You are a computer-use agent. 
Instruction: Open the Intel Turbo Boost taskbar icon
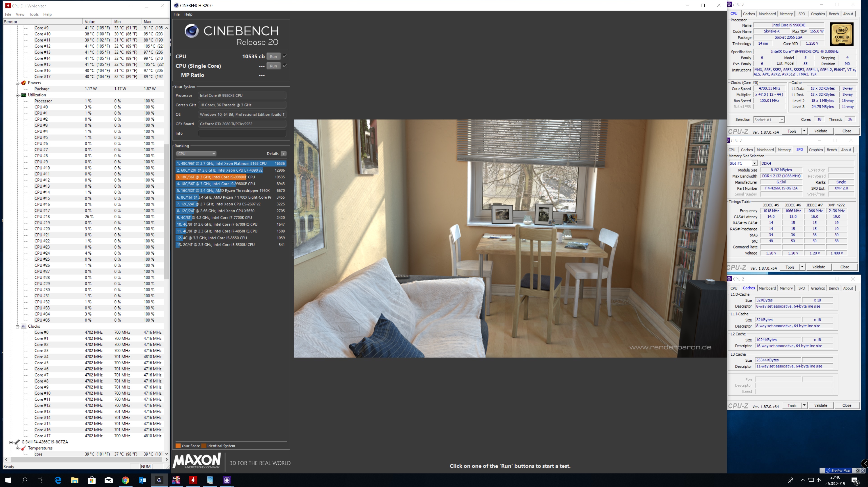point(176,480)
